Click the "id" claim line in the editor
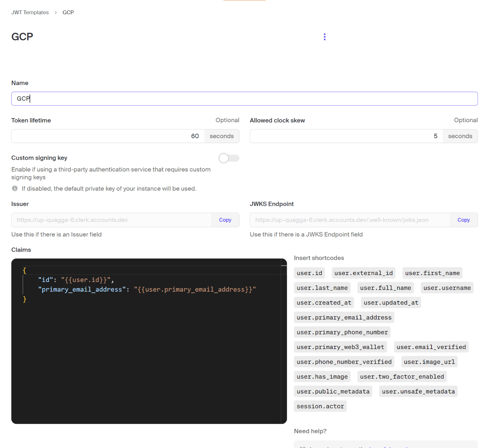This screenshot has height=448, width=486. pos(76,280)
